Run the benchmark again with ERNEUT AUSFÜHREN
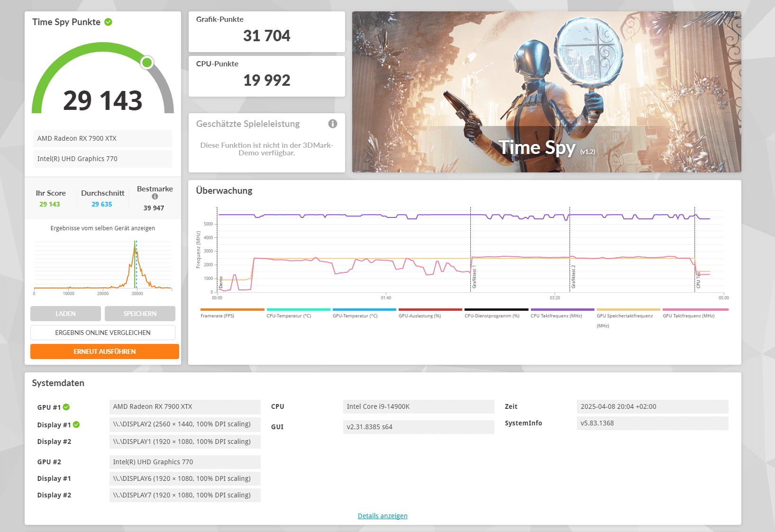 pos(105,352)
